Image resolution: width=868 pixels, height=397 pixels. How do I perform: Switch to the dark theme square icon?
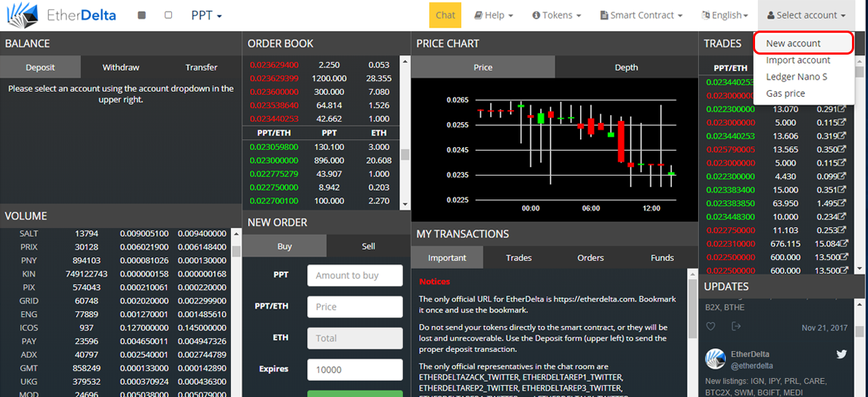click(x=141, y=15)
